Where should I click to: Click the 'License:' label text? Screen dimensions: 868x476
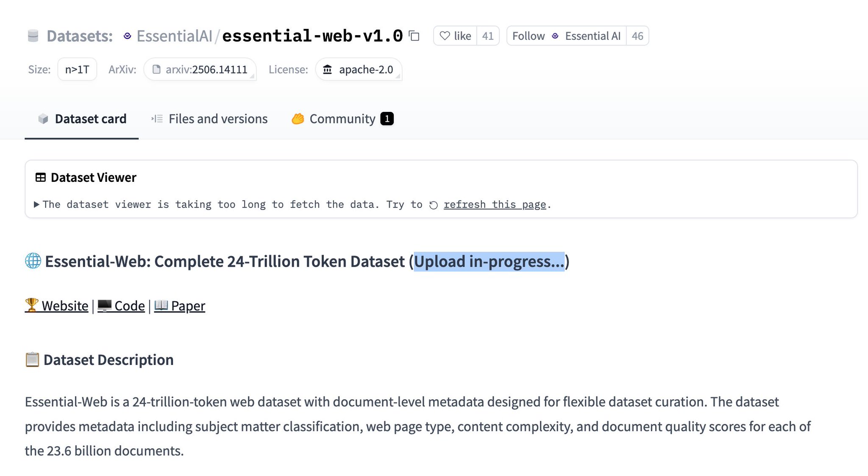tap(288, 70)
